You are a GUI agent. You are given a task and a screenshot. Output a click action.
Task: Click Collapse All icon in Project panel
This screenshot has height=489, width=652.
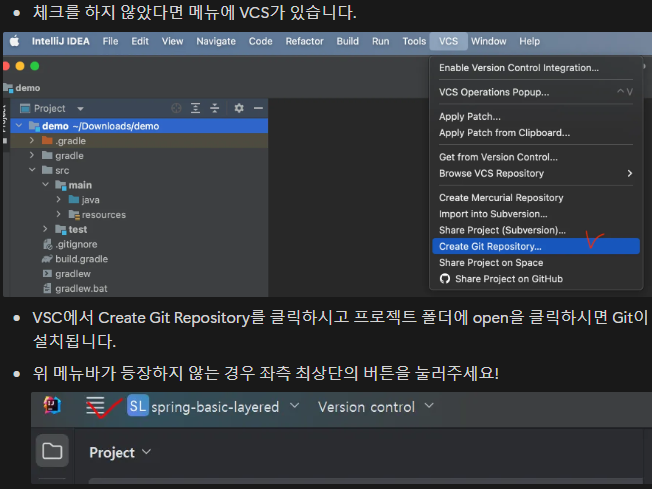click(215, 108)
